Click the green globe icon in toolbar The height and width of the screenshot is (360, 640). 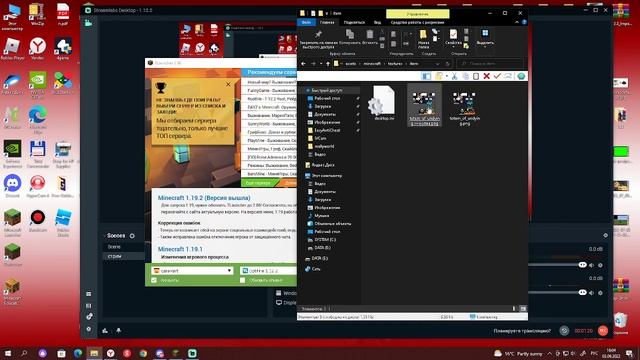[521, 76]
